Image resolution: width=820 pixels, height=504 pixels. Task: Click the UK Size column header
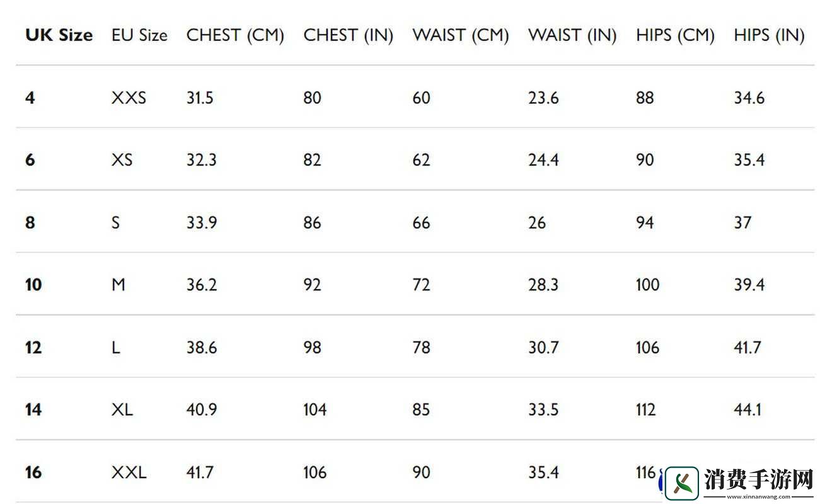pyautogui.click(x=59, y=35)
